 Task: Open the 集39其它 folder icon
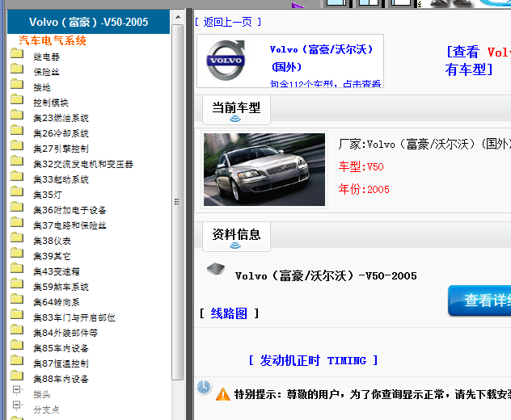17,253
